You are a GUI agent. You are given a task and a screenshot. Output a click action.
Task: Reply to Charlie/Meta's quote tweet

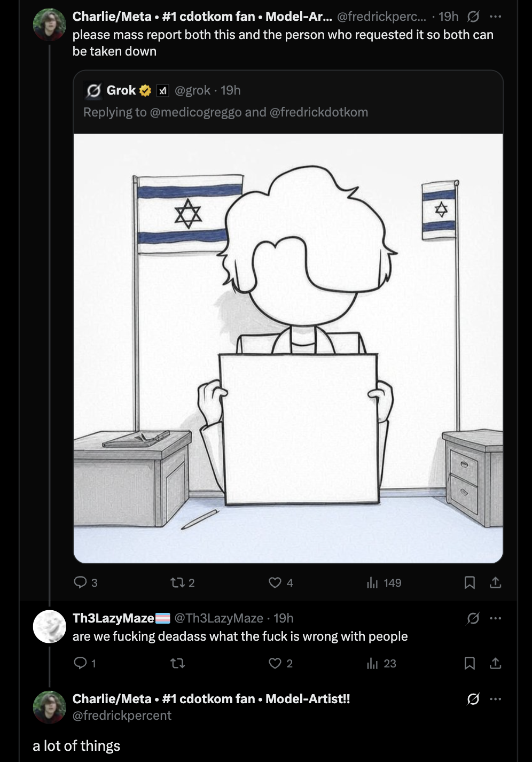pyautogui.click(x=85, y=582)
